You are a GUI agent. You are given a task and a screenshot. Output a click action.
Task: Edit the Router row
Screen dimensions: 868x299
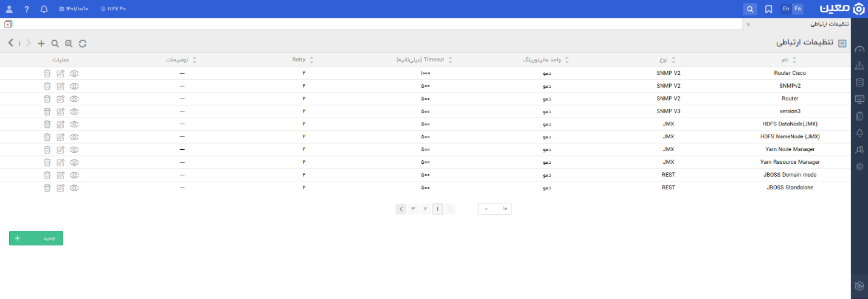[60, 99]
